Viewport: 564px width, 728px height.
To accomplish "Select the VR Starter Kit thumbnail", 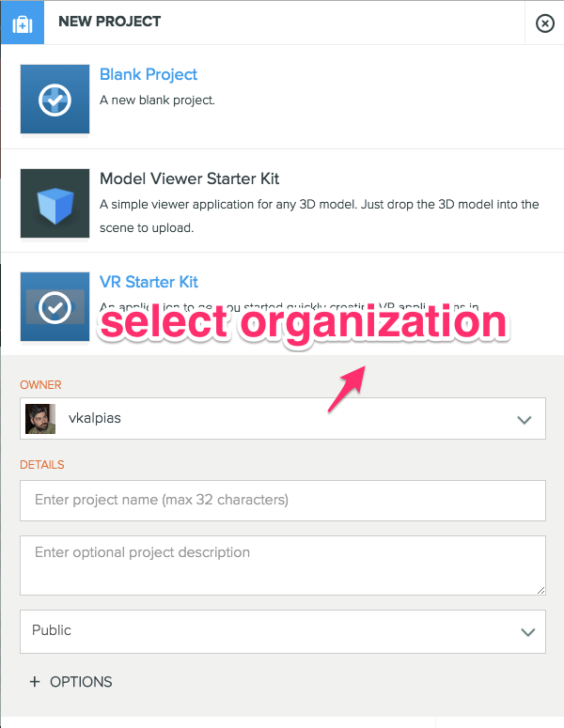I will click(55, 306).
